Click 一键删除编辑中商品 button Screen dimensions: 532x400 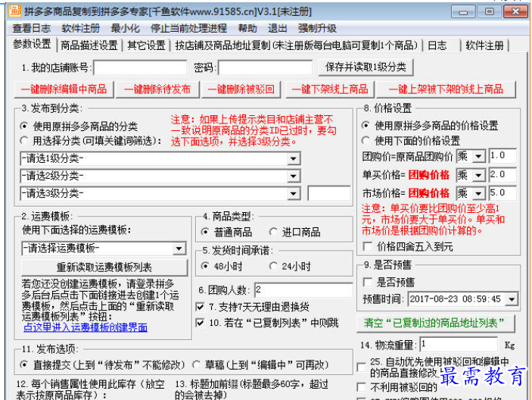[x=64, y=89]
